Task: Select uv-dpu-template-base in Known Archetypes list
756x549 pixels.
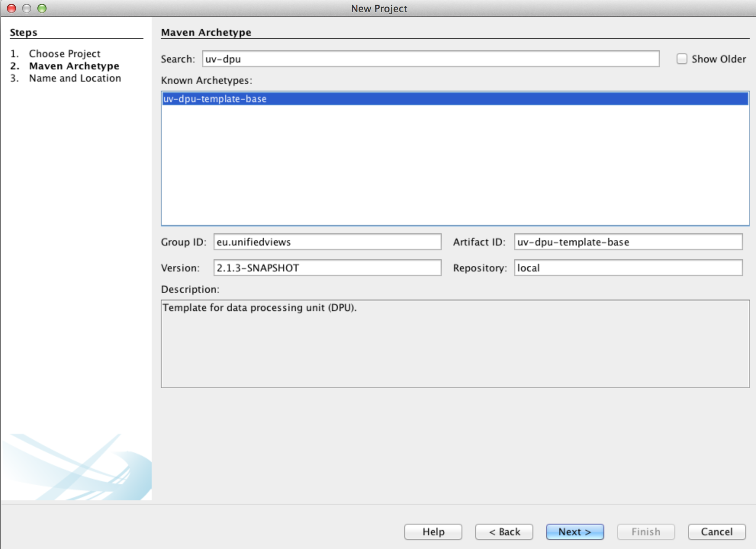Action: coord(215,99)
